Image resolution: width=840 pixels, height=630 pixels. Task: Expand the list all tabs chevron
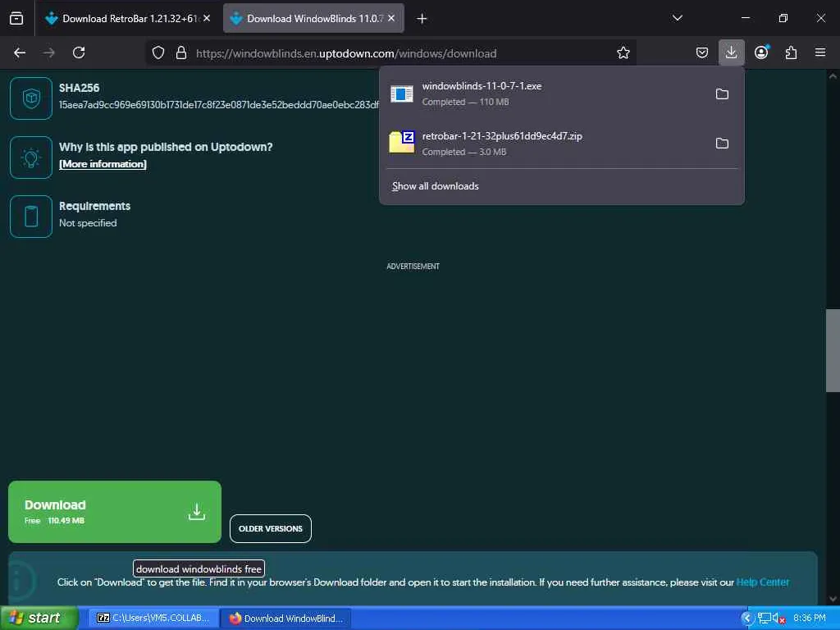click(x=677, y=18)
